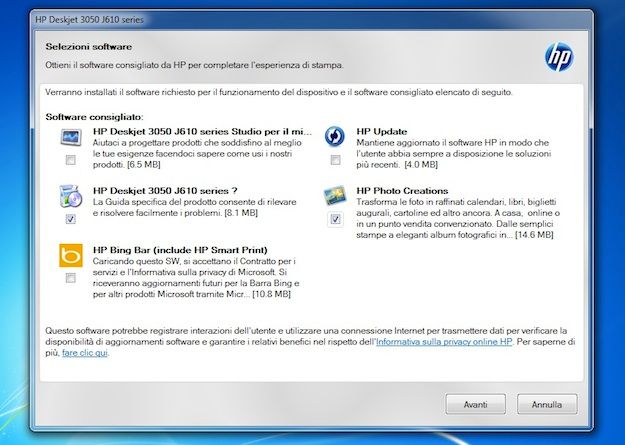This screenshot has width=625, height=445.
Task: Enable the HP Bing Bar checkbox
Action: click(x=71, y=278)
